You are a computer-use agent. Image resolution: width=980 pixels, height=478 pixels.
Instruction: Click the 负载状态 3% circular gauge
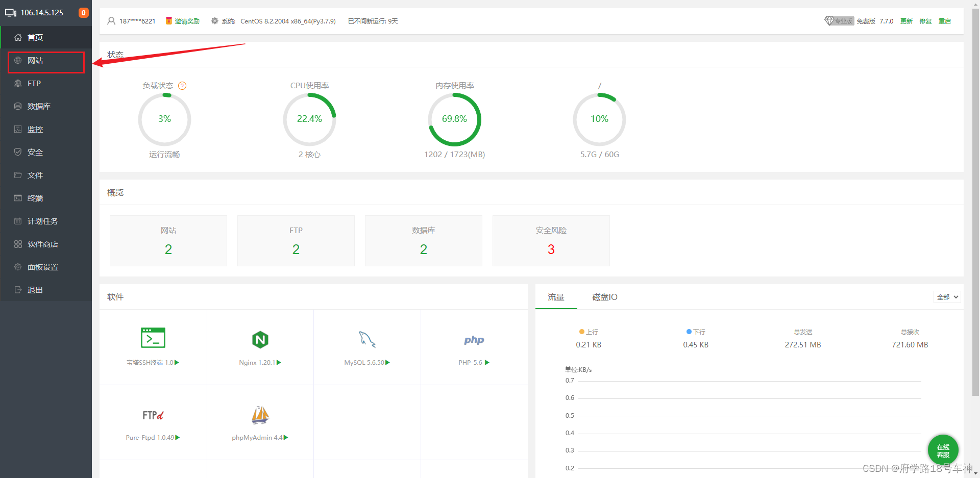[x=164, y=119]
